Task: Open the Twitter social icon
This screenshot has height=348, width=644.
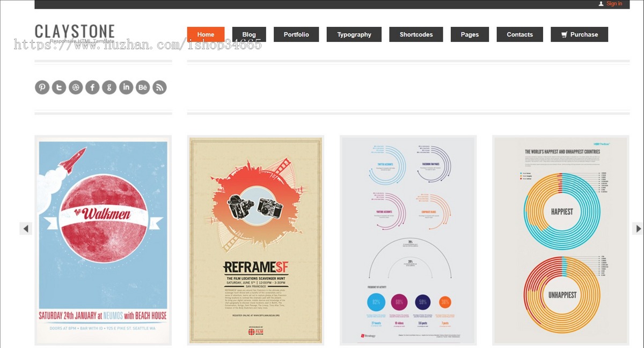Action: (x=59, y=87)
